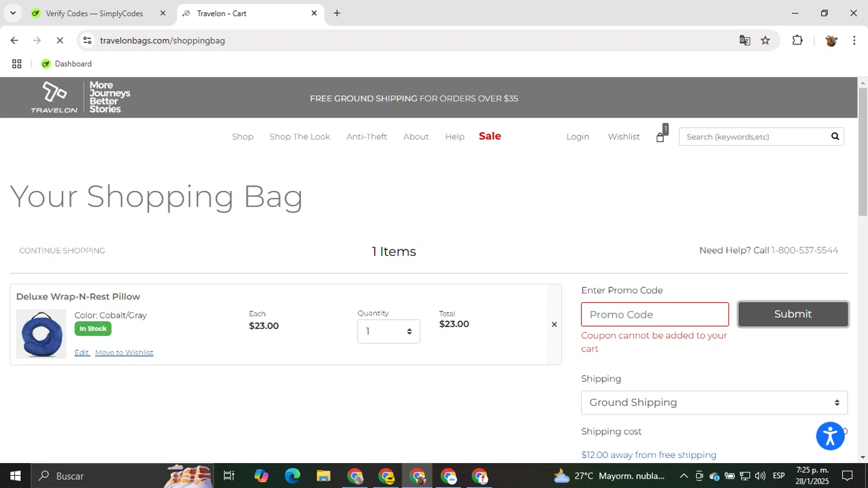The height and width of the screenshot is (488, 868).
Task: View site information icon in address bar
Action: [87, 41]
